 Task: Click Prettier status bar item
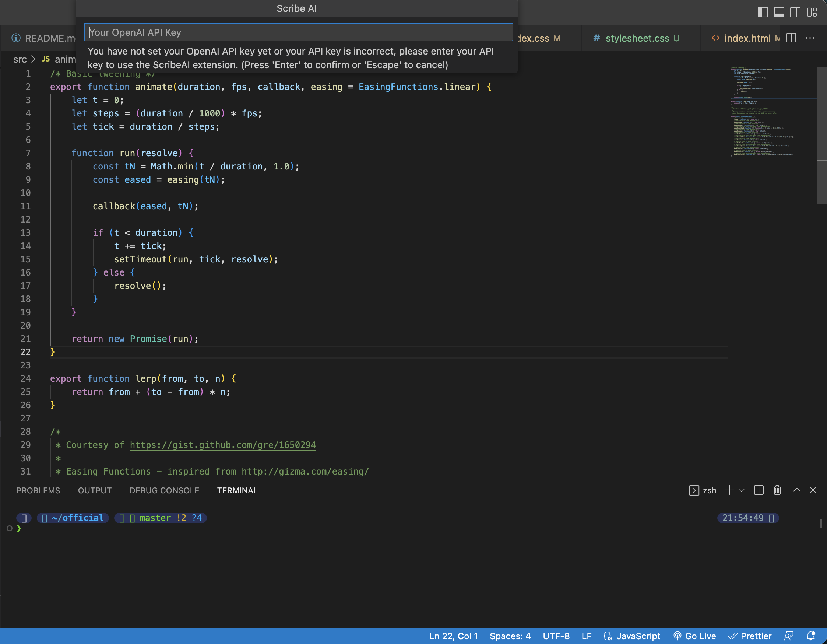coord(750,636)
